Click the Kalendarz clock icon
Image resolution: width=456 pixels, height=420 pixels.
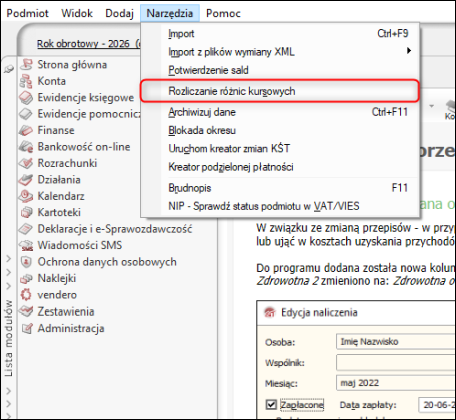[26, 196]
